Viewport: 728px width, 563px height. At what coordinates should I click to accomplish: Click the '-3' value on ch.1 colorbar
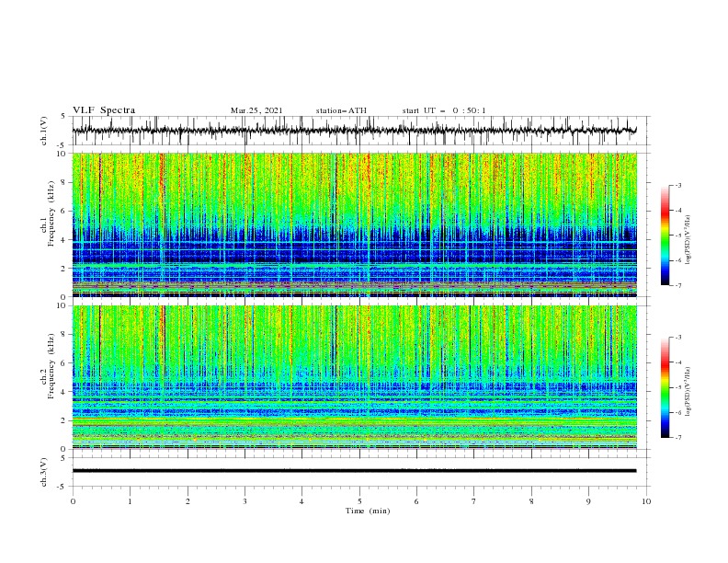pyautogui.click(x=678, y=185)
